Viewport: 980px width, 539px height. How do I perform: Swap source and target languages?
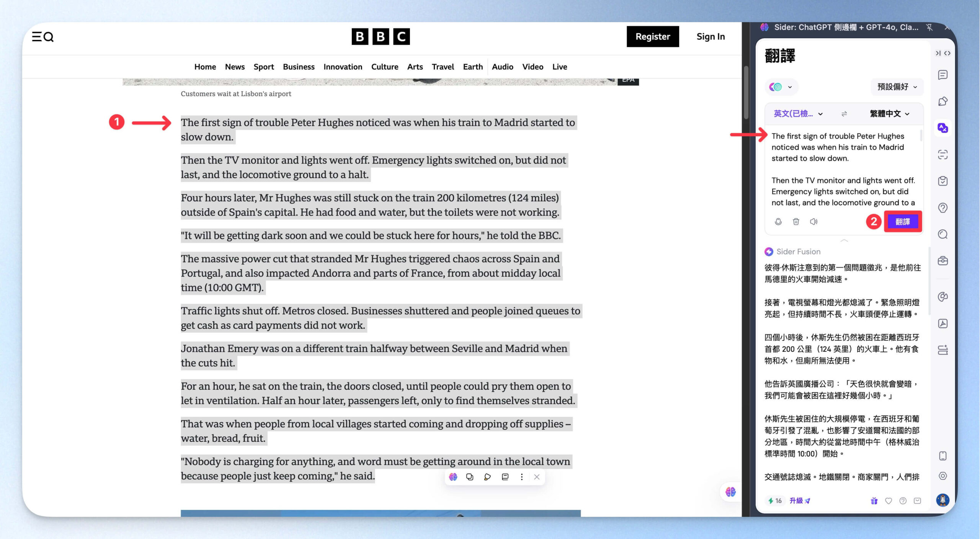coord(844,114)
